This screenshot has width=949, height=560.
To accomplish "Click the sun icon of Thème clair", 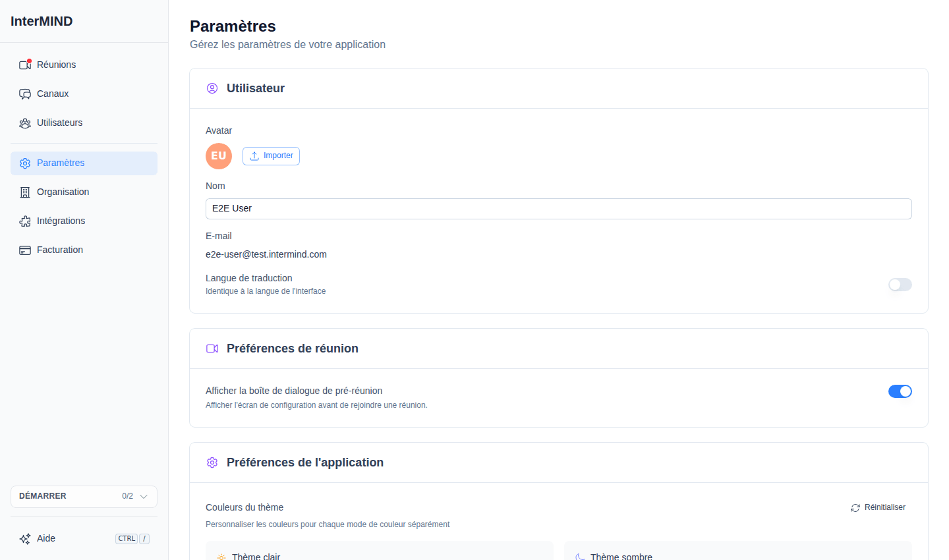I will (221, 557).
